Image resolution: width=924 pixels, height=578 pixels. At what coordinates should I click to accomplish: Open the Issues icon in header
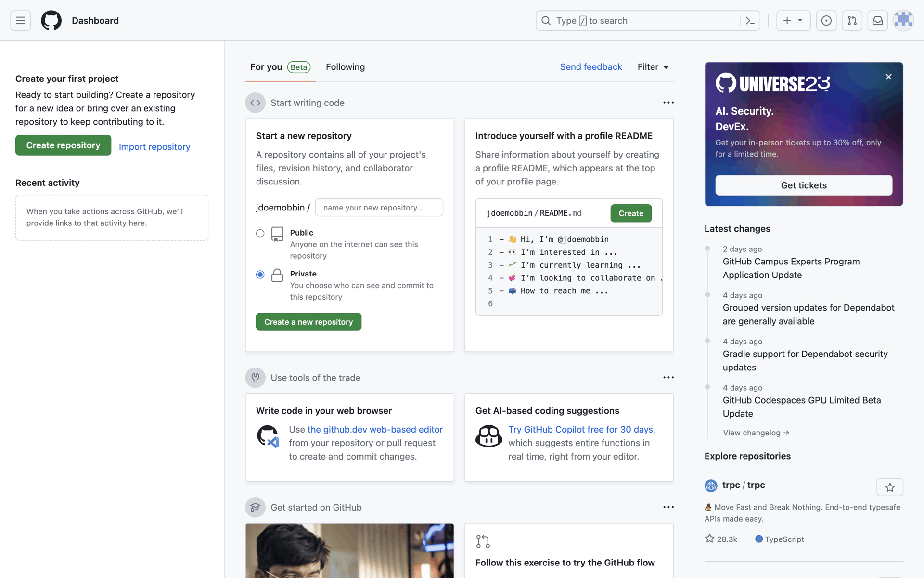point(826,21)
